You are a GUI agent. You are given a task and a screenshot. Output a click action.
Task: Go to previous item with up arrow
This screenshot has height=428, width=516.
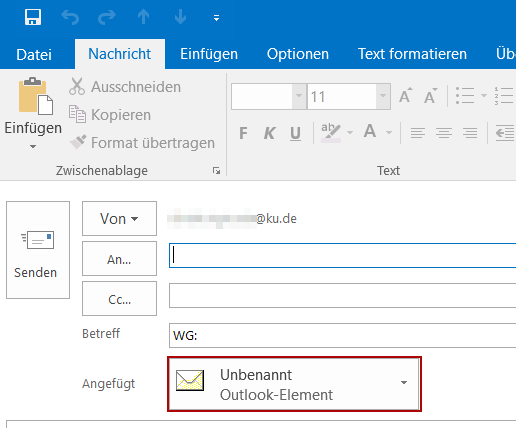(144, 17)
